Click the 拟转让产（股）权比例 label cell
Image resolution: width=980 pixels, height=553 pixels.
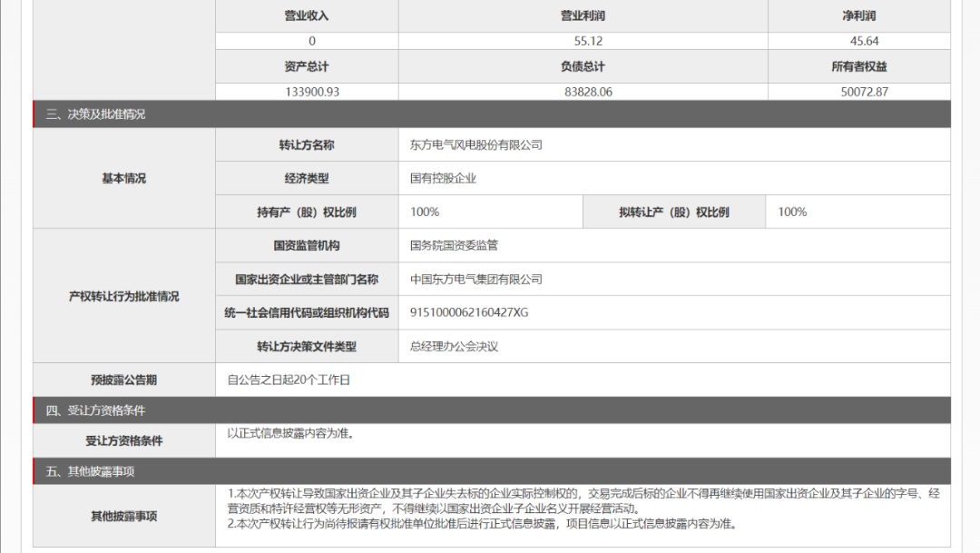pos(673,212)
